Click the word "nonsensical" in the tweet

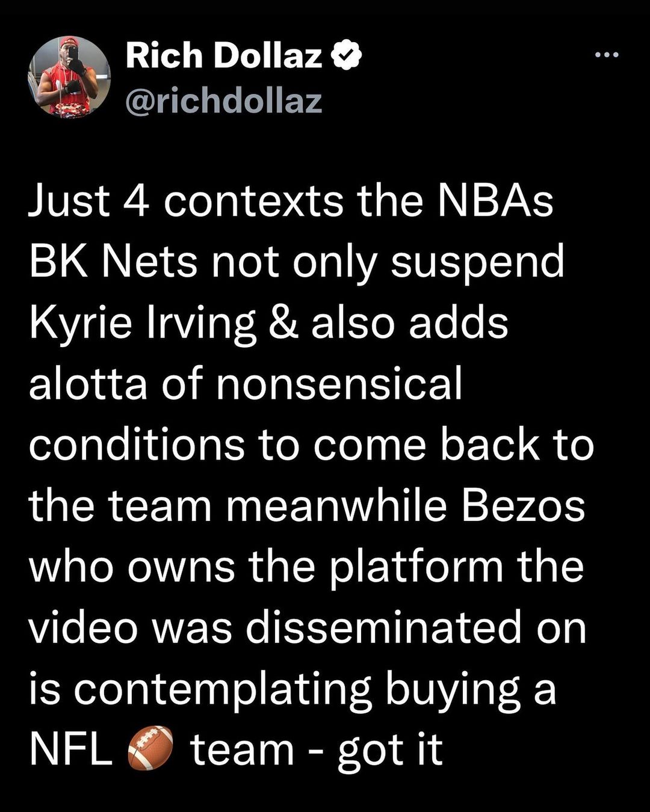coord(339,384)
